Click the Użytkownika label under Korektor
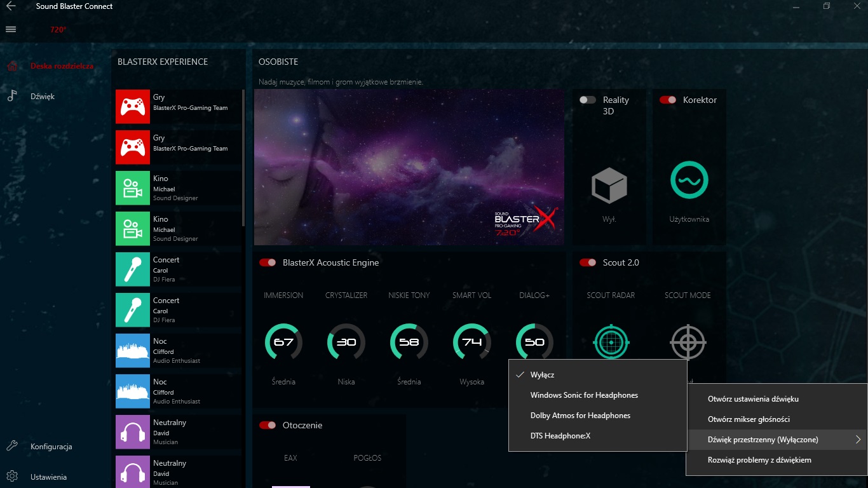868x488 pixels. point(689,219)
